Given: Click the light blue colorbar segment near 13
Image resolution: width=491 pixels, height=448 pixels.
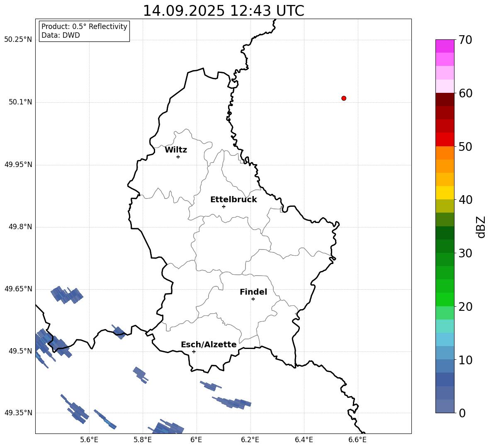Looking at the screenshot, I should (x=445, y=339).
